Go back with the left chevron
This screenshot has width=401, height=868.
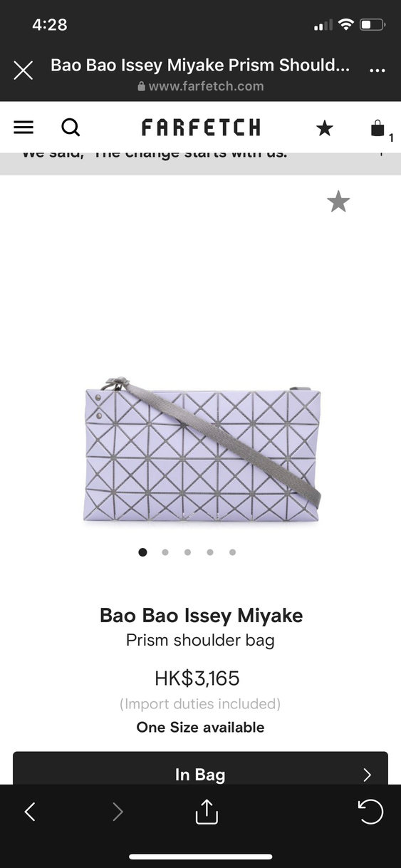[x=30, y=812]
